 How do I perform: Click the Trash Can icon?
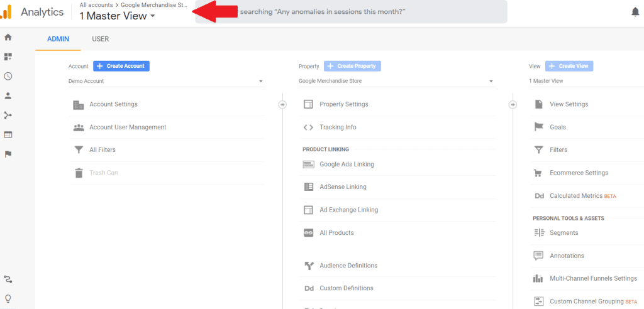[79, 173]
